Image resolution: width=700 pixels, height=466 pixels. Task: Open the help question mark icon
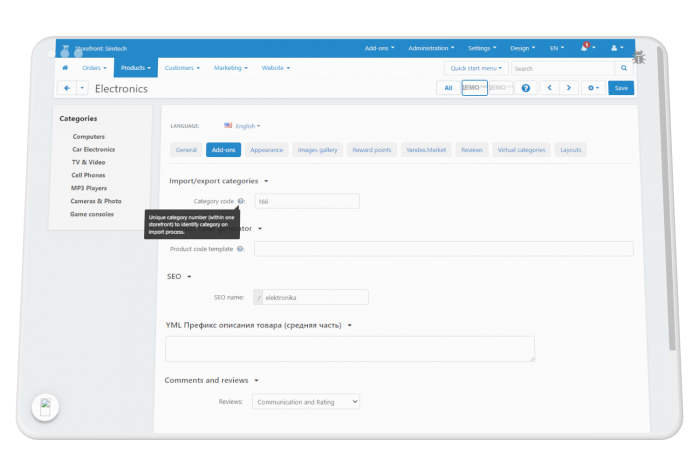pyautogui.click(x=526, y=88)
